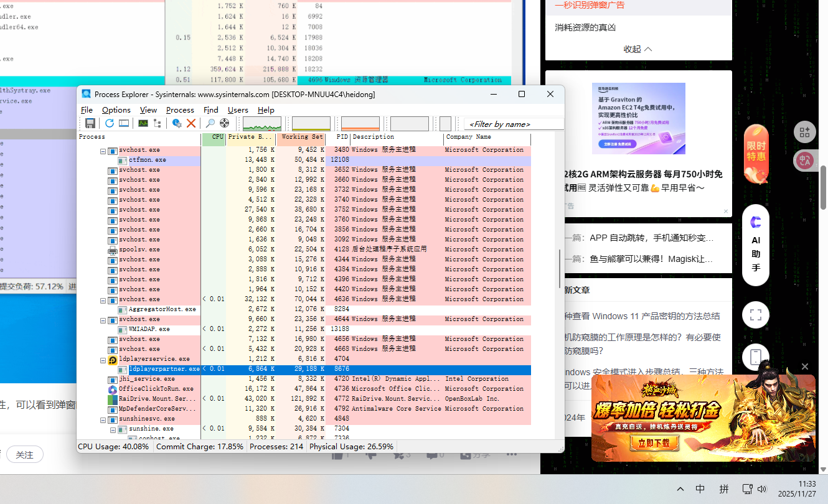Click the spoolsv.exe printer icon
Image resolution: width=828 pixels, height=504 pixels.
(113, 250)
